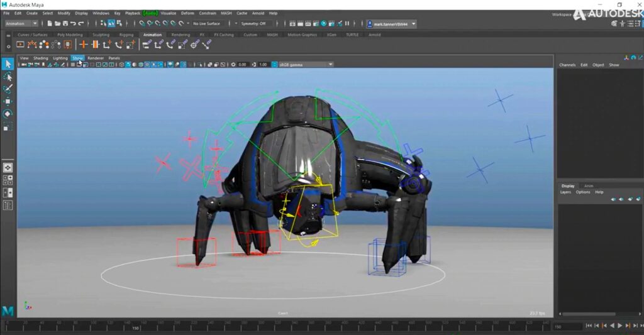This screenshot has width=644, height=335.
Task: Click the Set Key shelf icon
Action: (x=83, y=45)
